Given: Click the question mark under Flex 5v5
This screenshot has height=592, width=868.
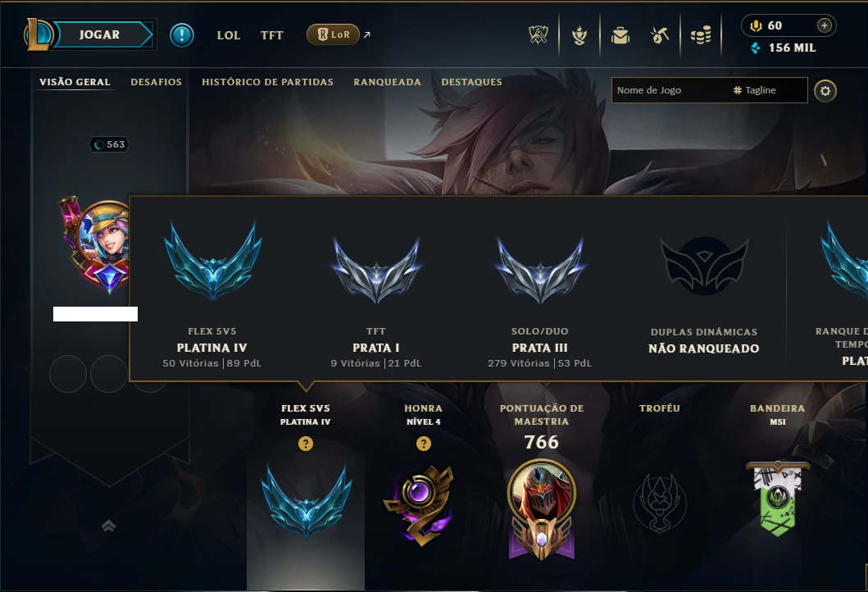Looking at the screenshot, I should point(306,444).
